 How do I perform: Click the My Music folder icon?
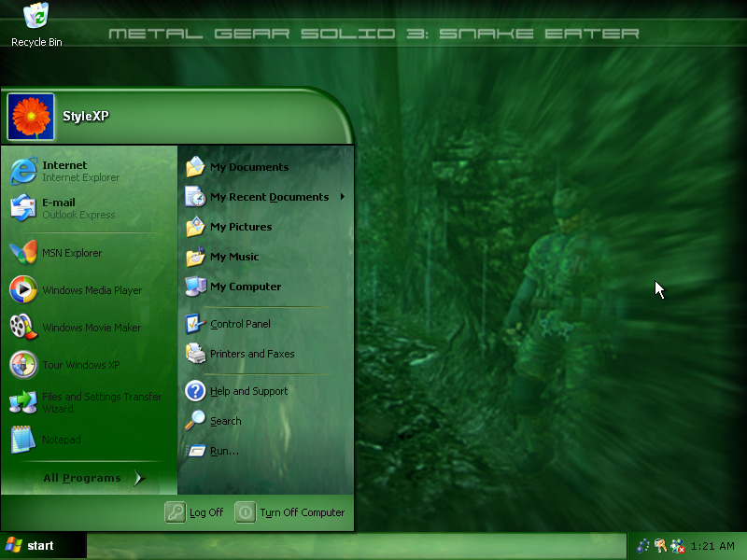click(x=195, y=256)
